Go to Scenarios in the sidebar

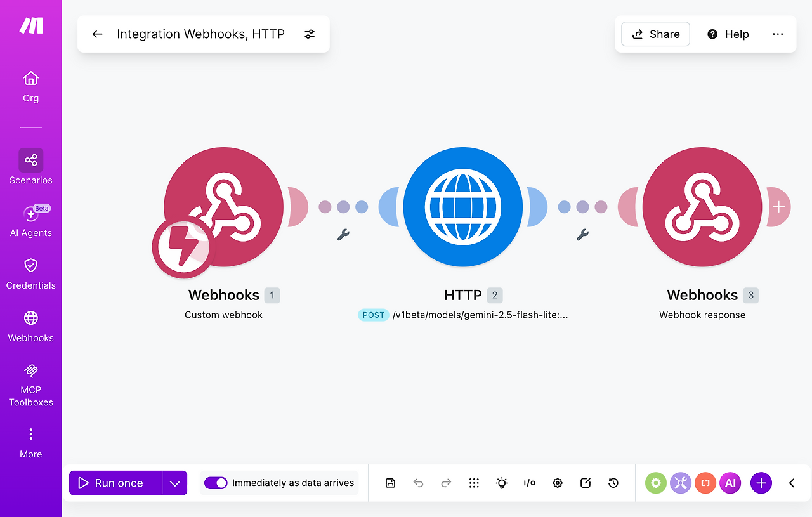30,167
